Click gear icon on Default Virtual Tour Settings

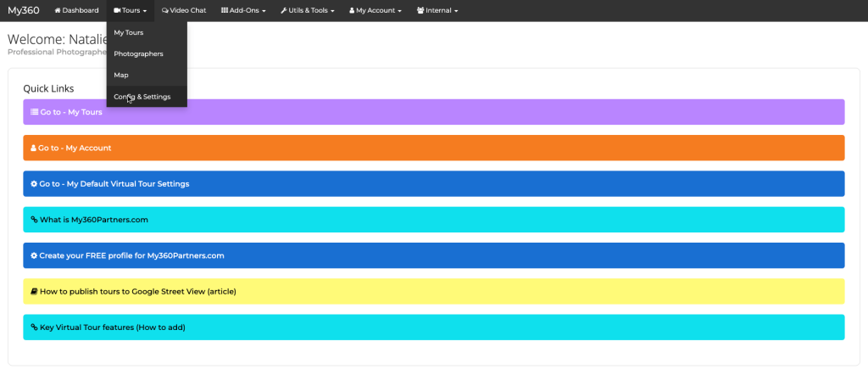[x=34, y=183]
